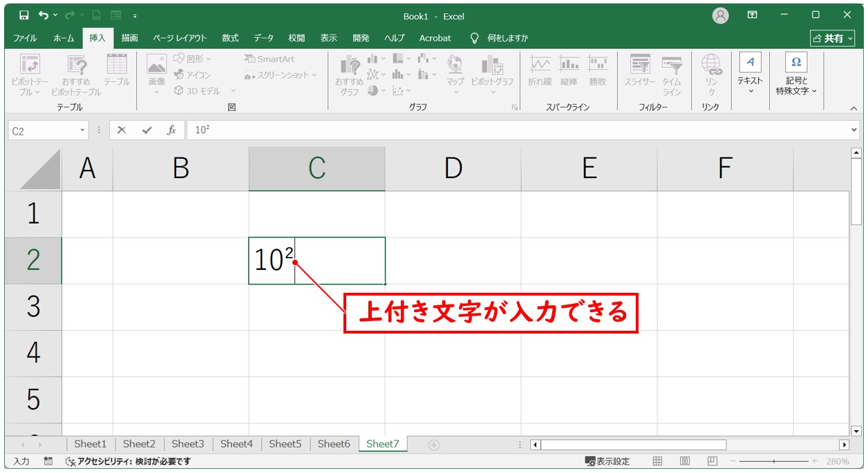The height and width of the screenshot is (473, 868).
Task: Click the テキスト text group icon
Action: 750,77
